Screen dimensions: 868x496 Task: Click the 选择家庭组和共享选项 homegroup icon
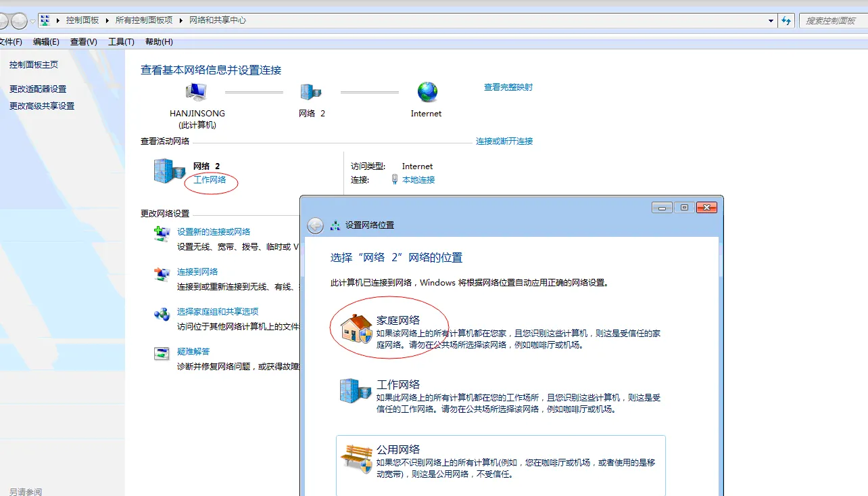(162, 314)
